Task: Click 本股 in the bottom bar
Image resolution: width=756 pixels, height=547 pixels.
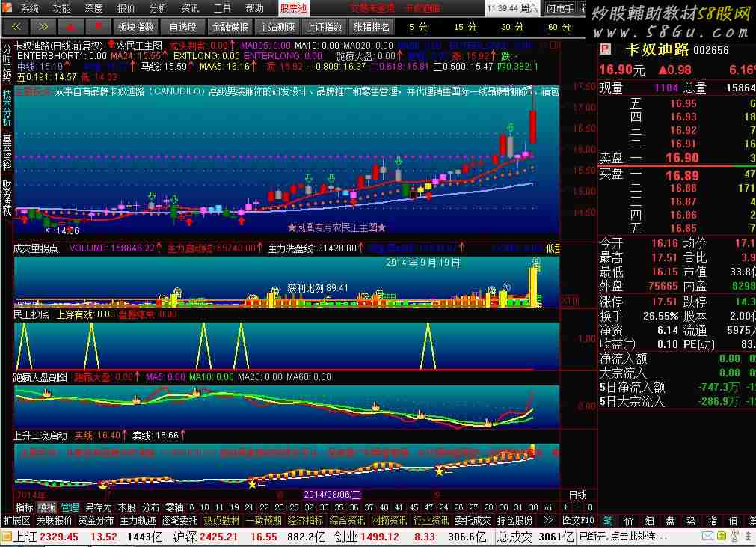Action: tap(127, 507)
